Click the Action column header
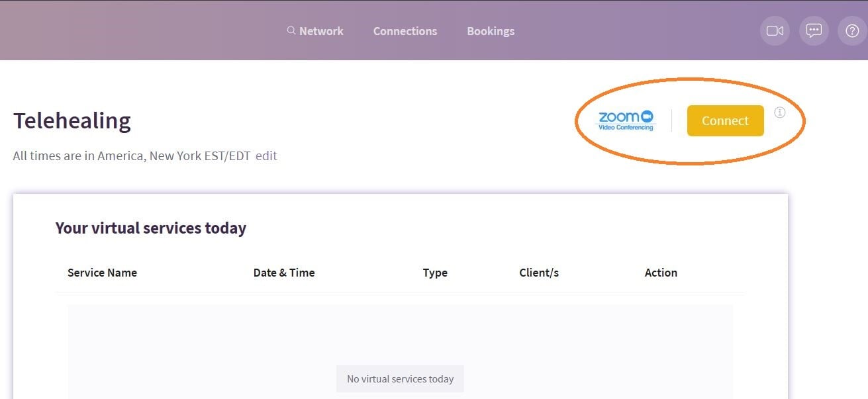Screen dimensions: 868x399 pos(661,273)
